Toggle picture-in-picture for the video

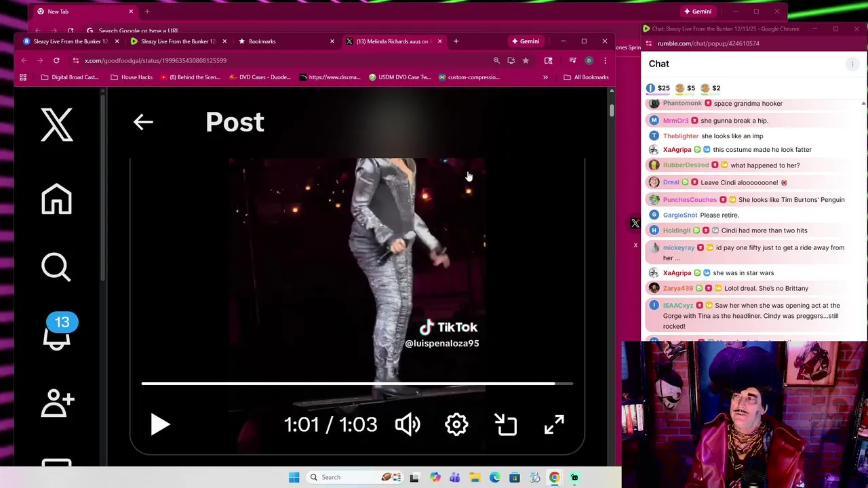click(x=506, y=424)
